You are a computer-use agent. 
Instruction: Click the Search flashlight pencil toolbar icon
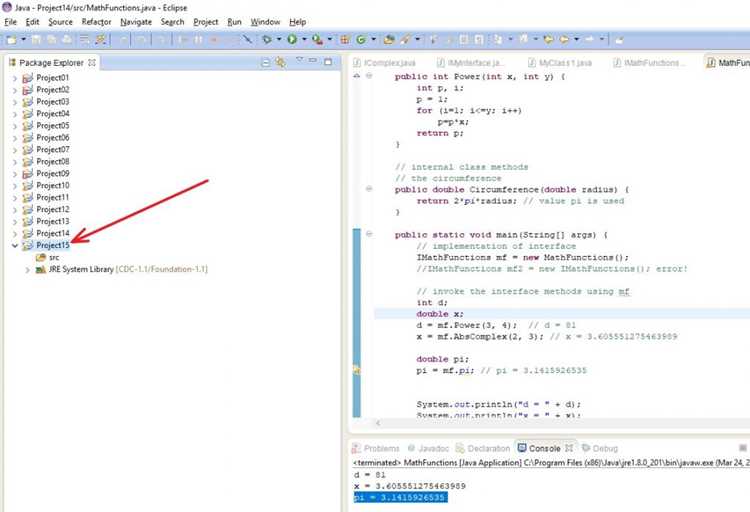pos(406,40)
